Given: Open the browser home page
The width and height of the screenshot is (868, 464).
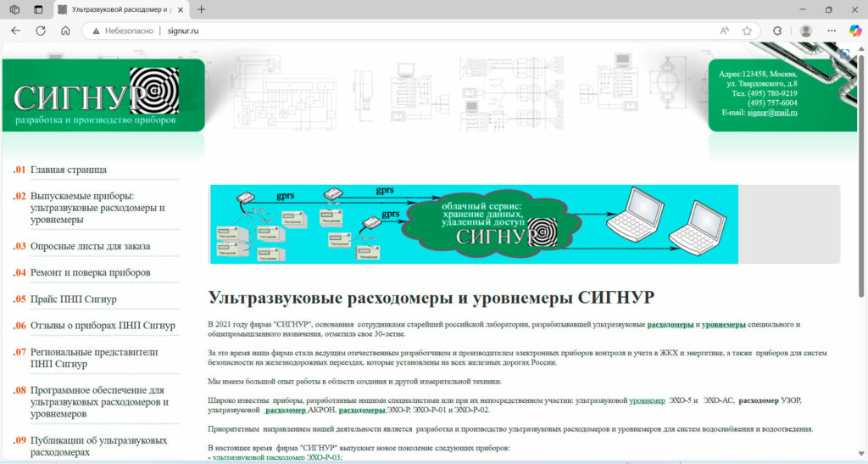Looking at the screenshot, I should pos(65,31).
